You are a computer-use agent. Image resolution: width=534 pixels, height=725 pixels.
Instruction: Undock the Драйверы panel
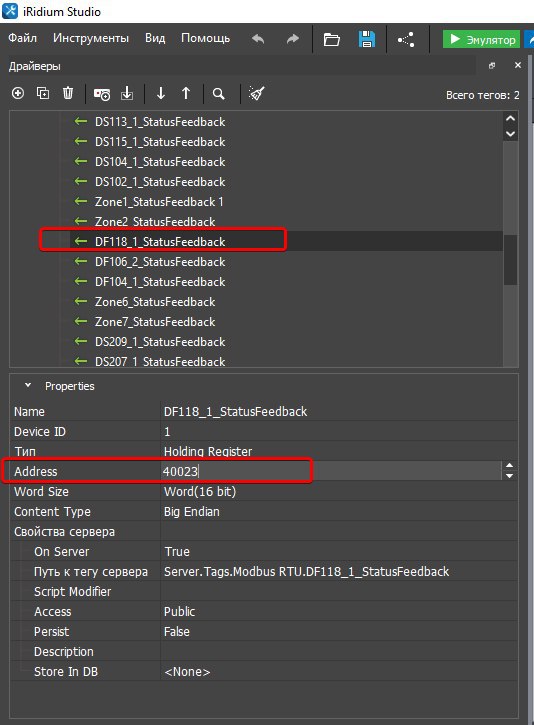492,66
